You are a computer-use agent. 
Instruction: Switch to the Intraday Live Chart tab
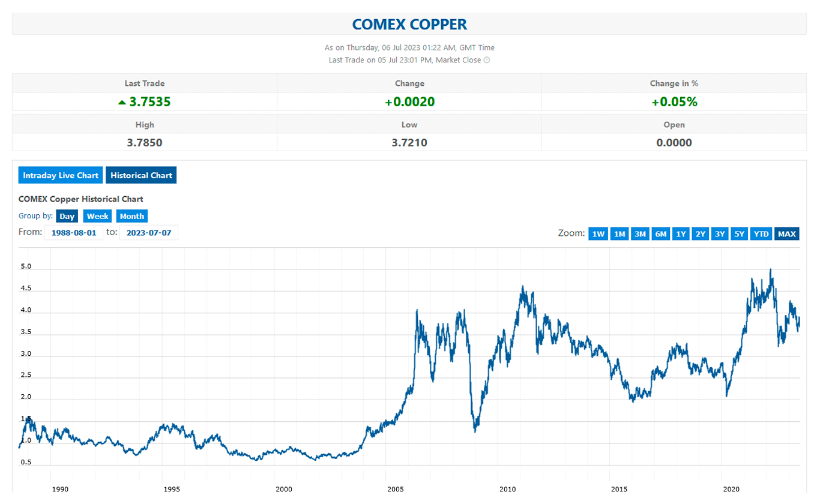(61, 175)
